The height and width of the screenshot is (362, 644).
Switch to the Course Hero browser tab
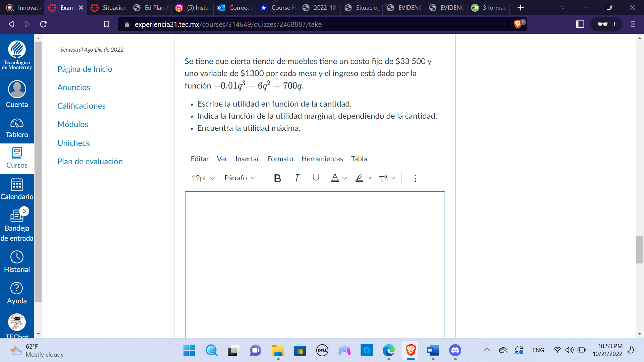[x=277, y=7]
